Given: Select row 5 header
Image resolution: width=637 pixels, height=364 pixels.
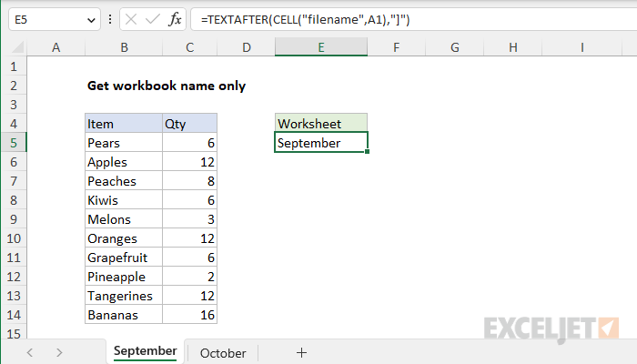Looking at the screenshot, I should click(x=14, y=143).
